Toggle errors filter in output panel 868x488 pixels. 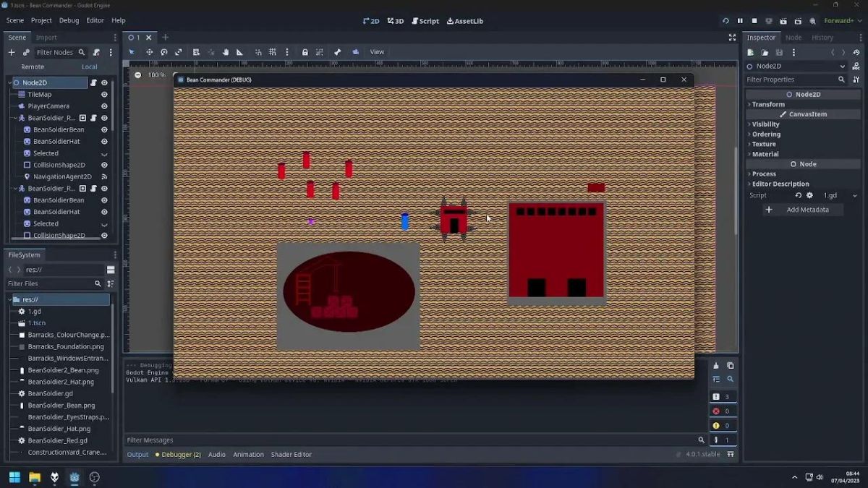[x=723, y=411]
